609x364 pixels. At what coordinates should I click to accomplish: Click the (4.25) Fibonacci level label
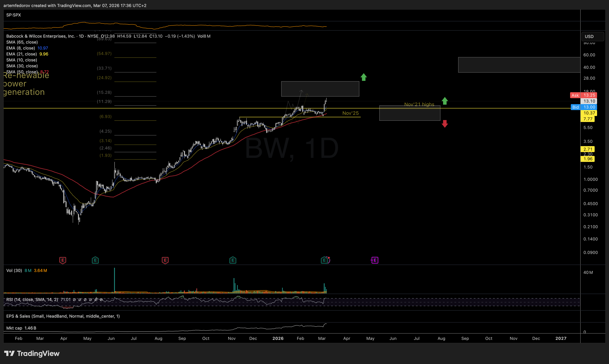pyautogui.click(x=105, y=131)
